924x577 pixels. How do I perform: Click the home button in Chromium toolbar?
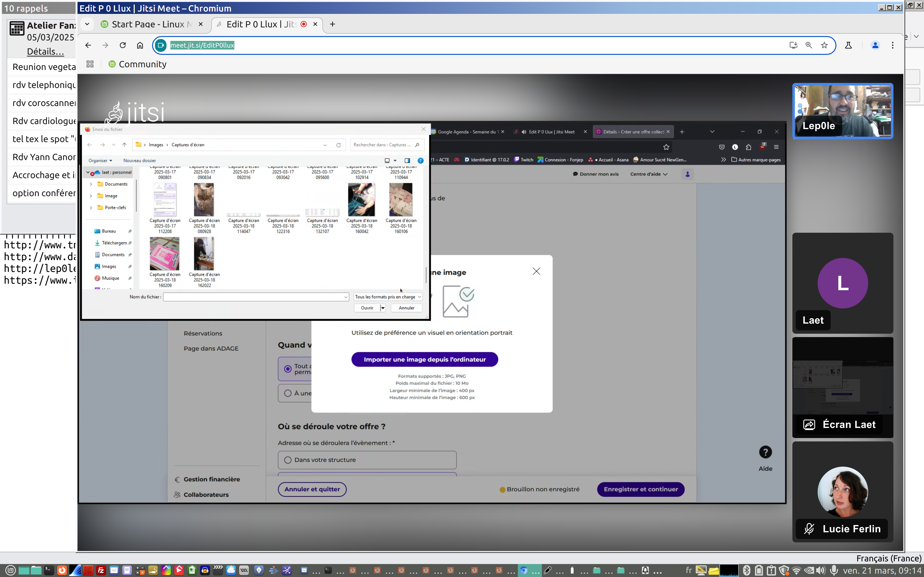[140, 45]
